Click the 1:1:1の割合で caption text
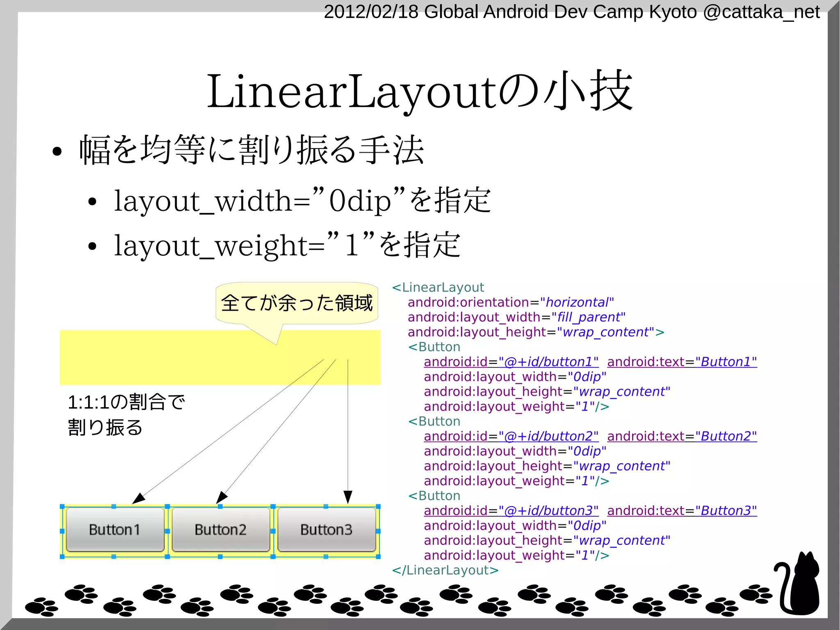The width and height of the screenshot is (840, 630). tap(126, 402)
